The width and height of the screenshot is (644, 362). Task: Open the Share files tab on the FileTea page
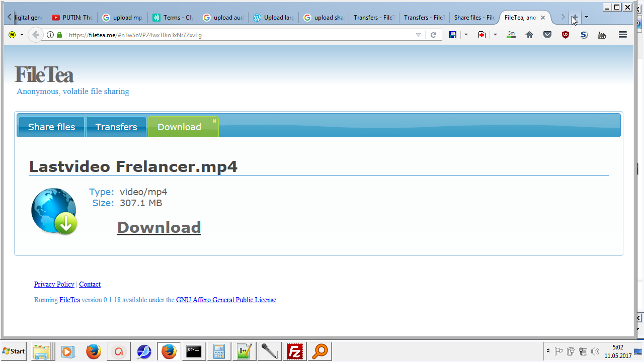[52, 127]
